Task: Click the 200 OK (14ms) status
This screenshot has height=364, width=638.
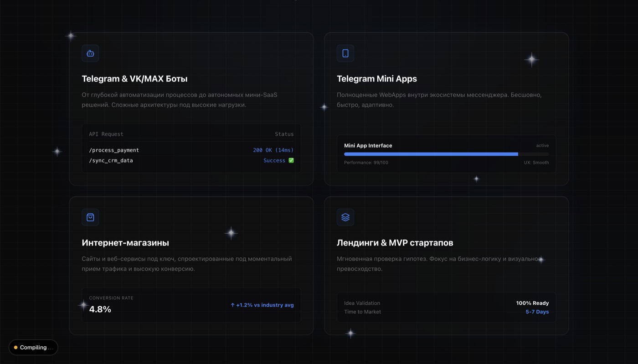Action: pyautogui.click(x=273, y=150)
